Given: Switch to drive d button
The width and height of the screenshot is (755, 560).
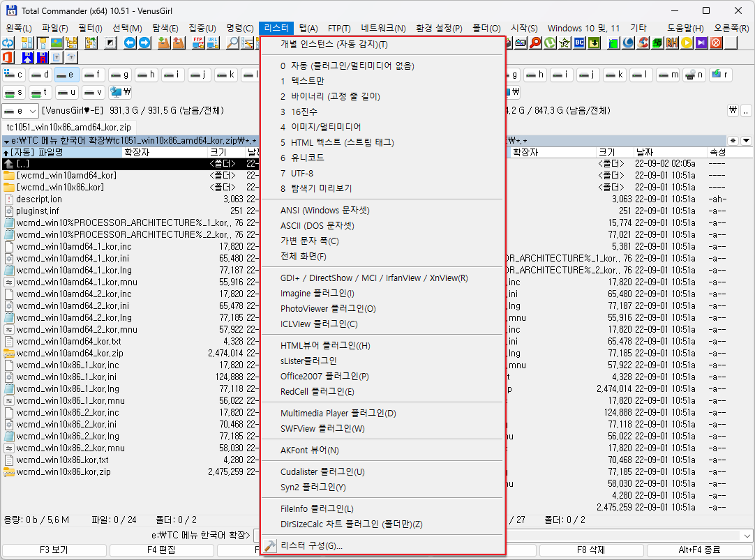Looking at the screenshot, I should click(40, 75).
